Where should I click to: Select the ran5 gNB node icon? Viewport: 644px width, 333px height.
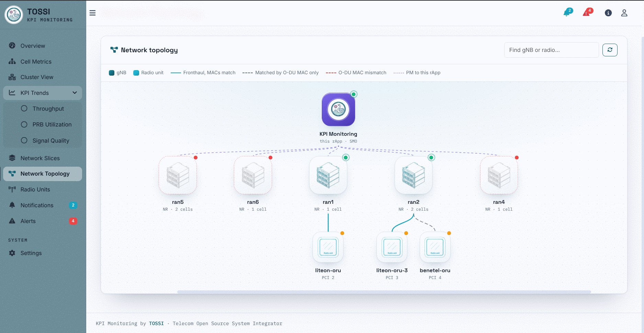pos(178,175)
